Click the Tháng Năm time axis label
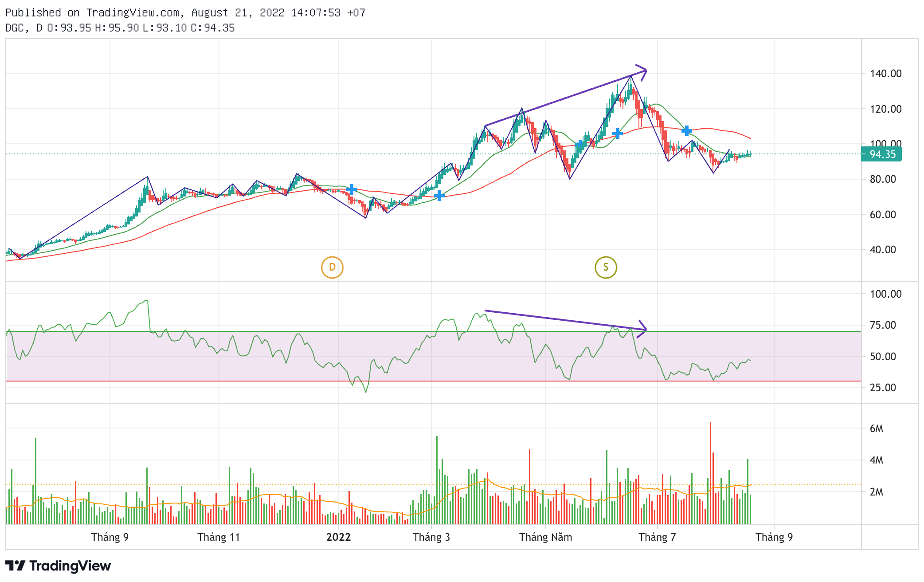This screenshot has height=582, width=924. coord(545,537)
